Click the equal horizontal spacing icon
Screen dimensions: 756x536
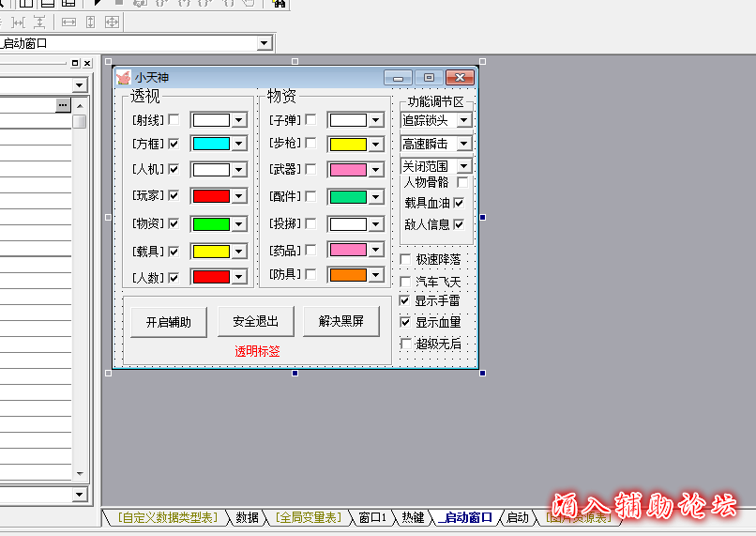(x=18, y=22)
